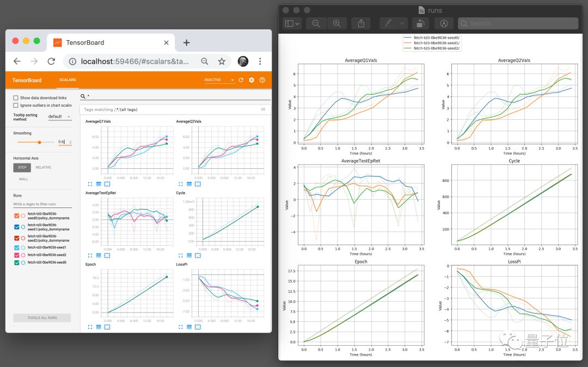Viewport: 588px width, 367px height.
Task: Fit AverageQ2Vals chart domain to data
Action: point(198,184)
